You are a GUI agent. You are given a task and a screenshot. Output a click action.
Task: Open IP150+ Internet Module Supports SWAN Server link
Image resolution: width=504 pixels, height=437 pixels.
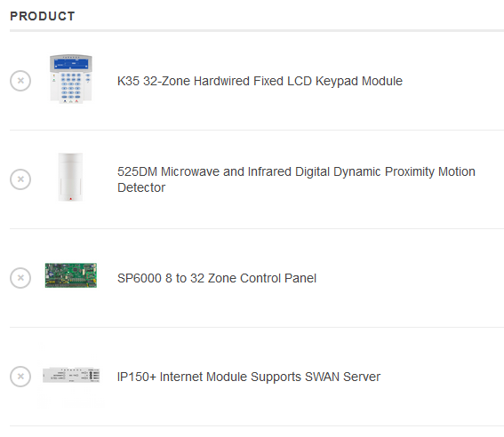[249, 377]
